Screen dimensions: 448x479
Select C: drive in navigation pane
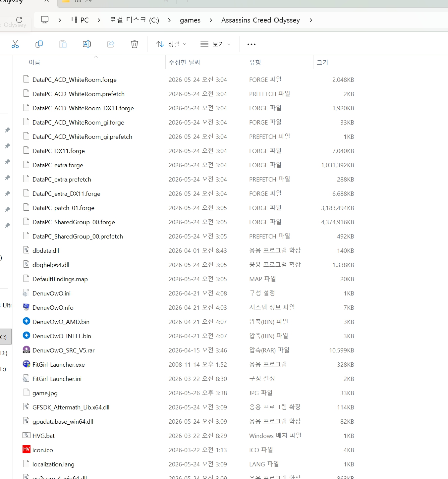click(x=6, y=337)
